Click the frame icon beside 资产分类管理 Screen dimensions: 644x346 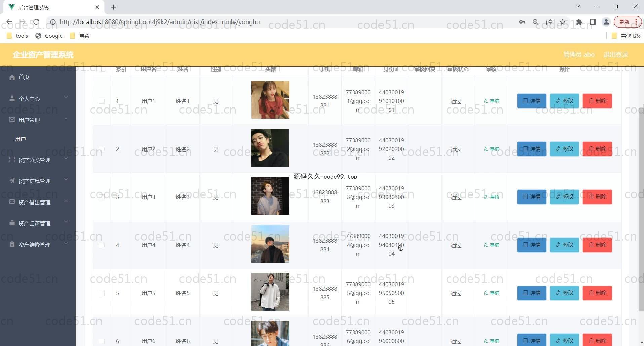[12, 160]
